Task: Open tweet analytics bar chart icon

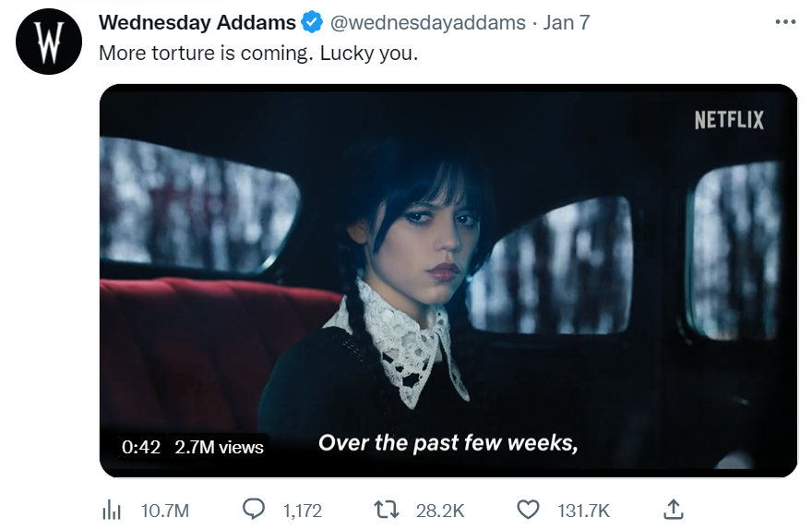Action: coord(112,511)
